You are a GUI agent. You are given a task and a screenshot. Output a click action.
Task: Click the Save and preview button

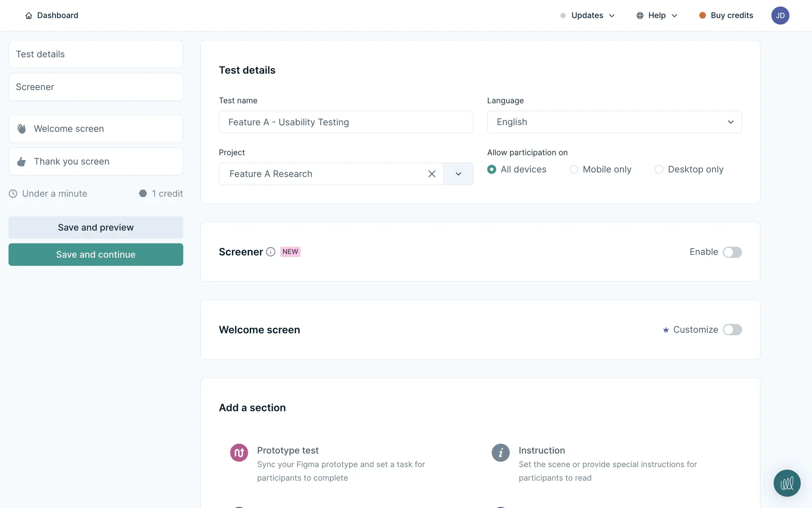coord(96,227)
